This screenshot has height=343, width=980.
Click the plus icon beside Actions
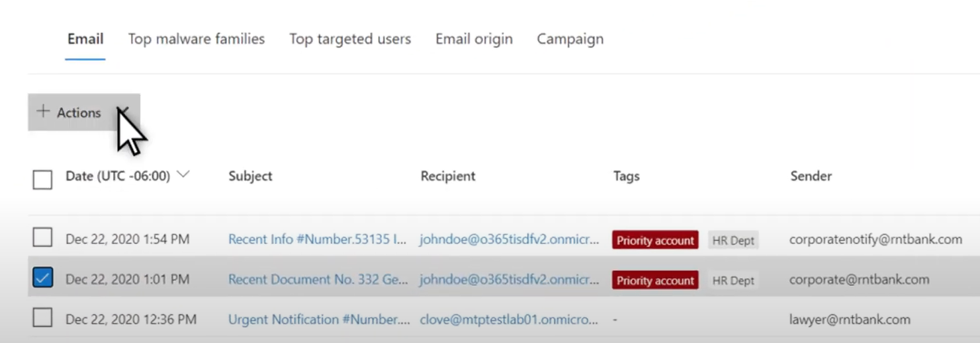[x=43, y=112]
